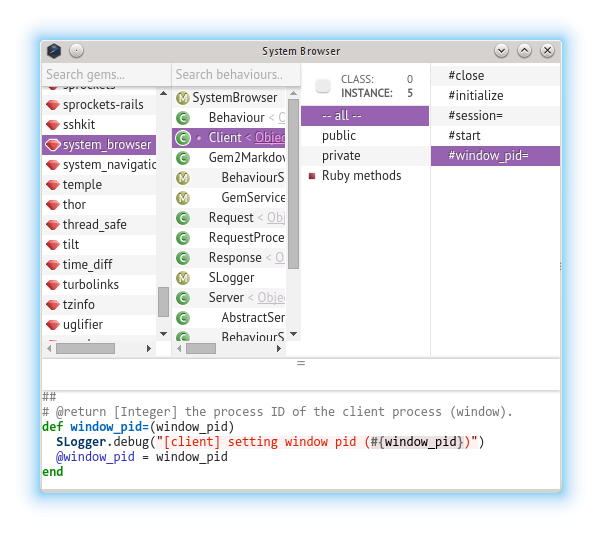602x533 pixels.
Task: Click in the Search behaviours field
Action: click(x=236, y=74)
